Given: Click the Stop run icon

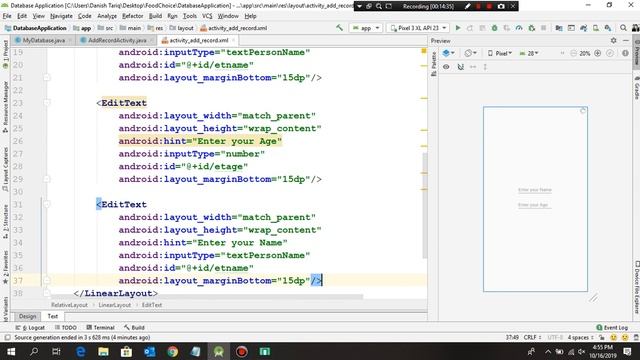Looking at the screenshot, I should click(543, 28).
